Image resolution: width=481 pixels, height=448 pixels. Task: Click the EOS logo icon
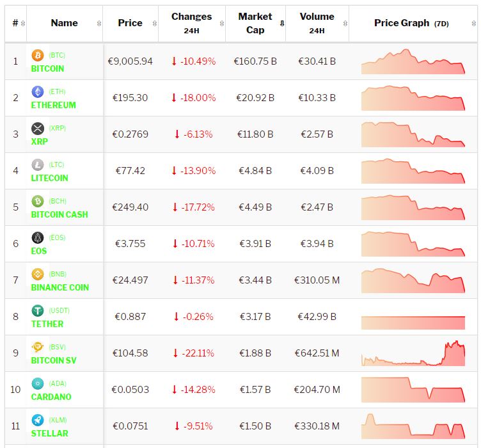point(38,238)
